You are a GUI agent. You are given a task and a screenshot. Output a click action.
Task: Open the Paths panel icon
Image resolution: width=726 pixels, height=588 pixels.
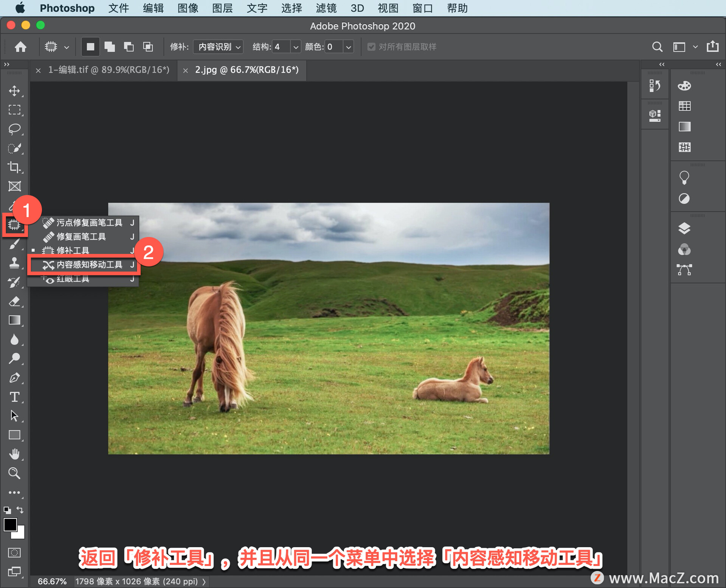pyautogui.click(x=684, y=270)
